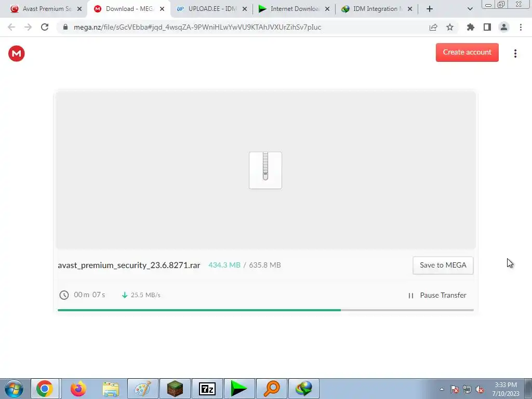Click Save to MEGA button

[x=443, y=265]
